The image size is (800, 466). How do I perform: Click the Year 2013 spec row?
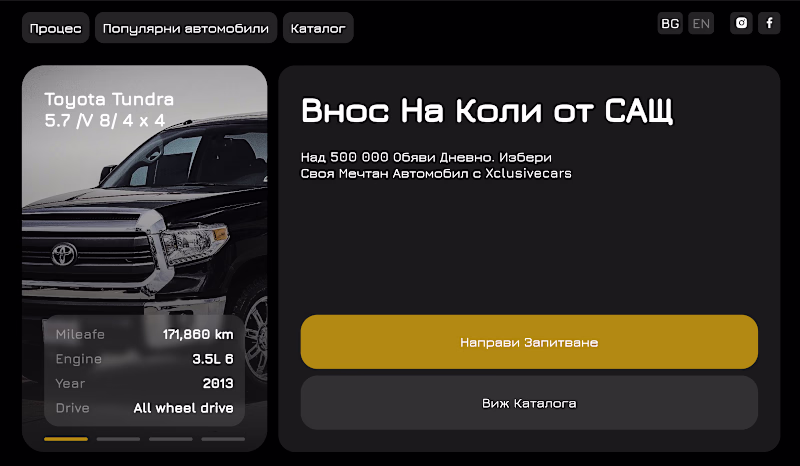[144, 383]
